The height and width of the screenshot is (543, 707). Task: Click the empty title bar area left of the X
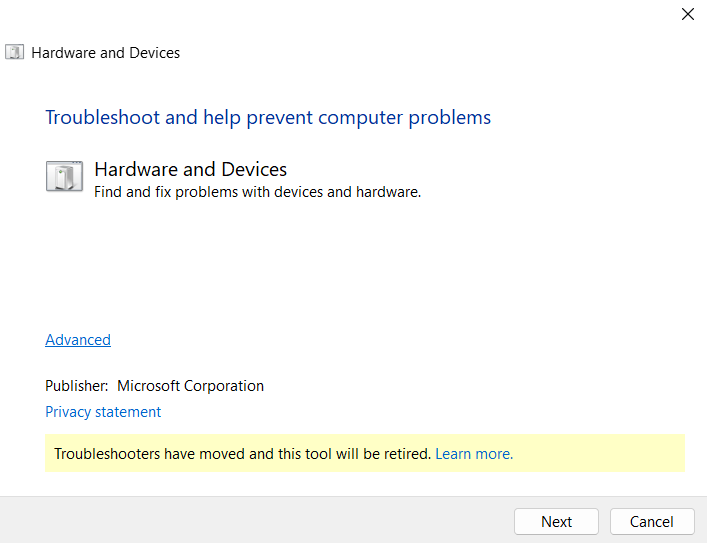point(338,14)
